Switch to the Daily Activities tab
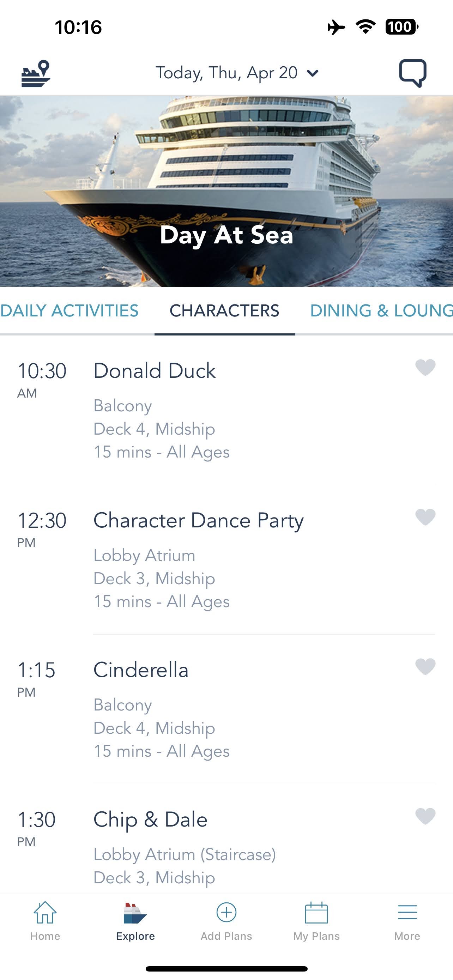The image size is (453, 980). [69, 311]
